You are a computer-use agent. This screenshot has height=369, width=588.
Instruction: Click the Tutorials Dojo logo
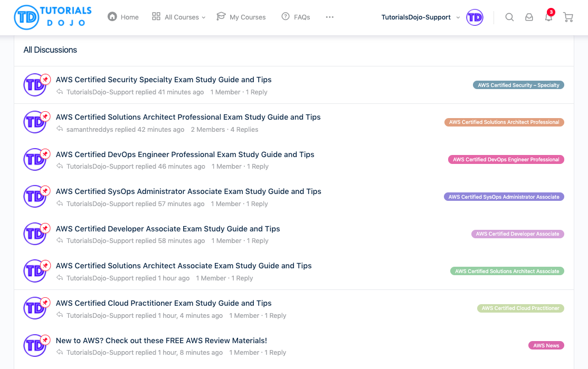[x=53, y=17]
